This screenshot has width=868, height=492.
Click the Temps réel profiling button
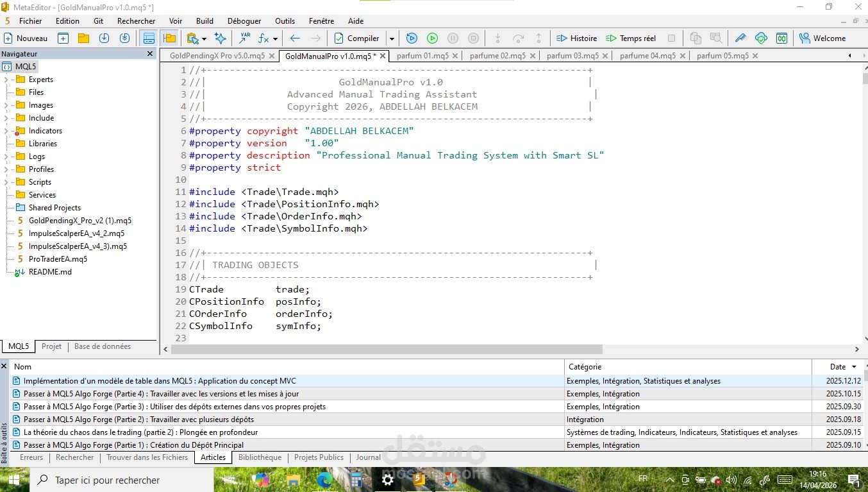(631, 38)
